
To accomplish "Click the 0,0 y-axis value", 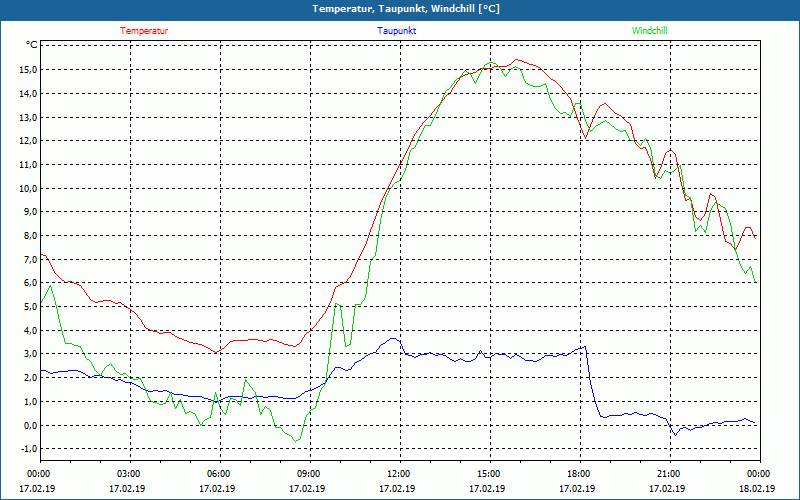I will pyautogui.click(x=31, y=425).
